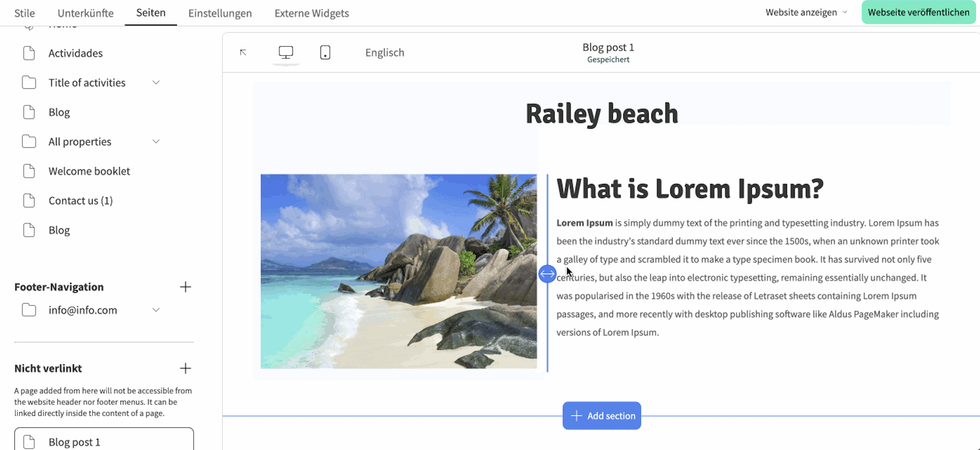This screenshot has height=450, width=980.
Task: Click the Lorem Ipsum paragraph text
Action: [748, 278]
